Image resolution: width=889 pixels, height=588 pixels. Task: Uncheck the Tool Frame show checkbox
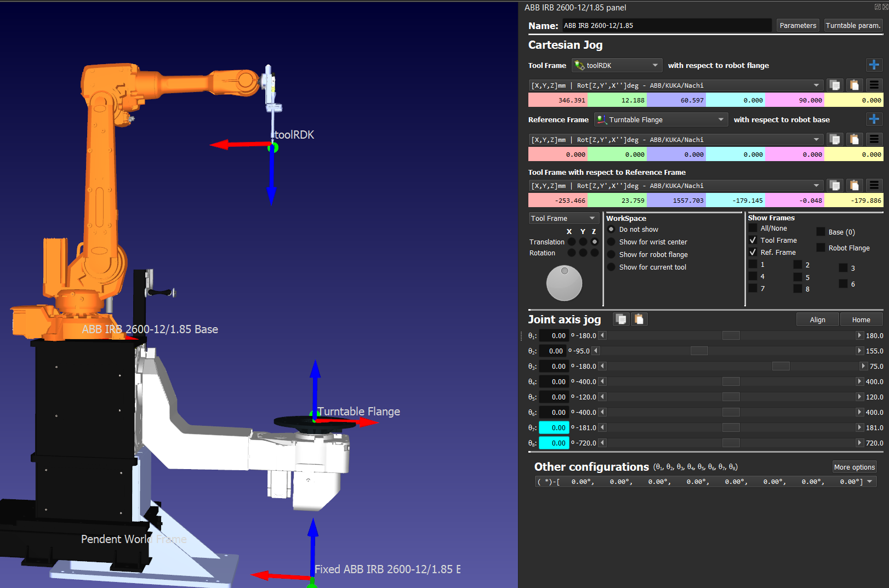[753, 241]
